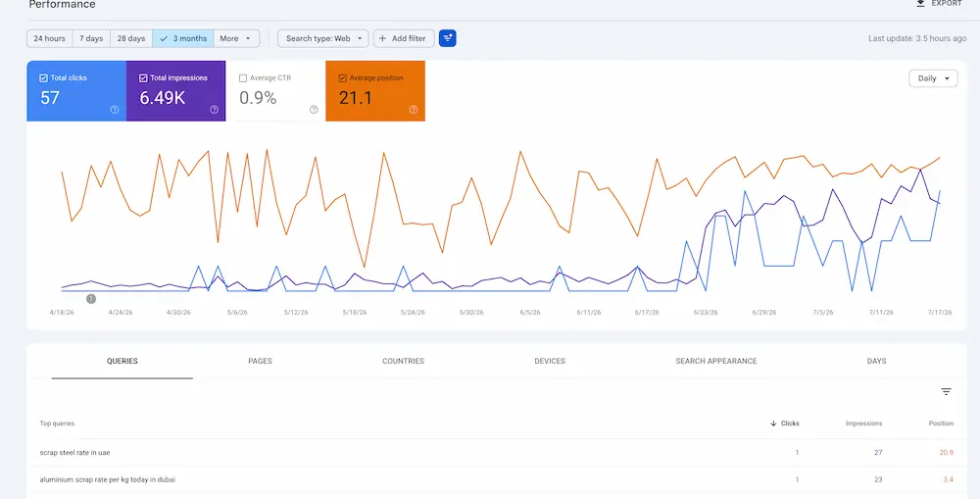Image resolution: width=980 pixels, height=499 pixels.
Task: Click the Top queries column header
Action: click(x=57, y=424)
